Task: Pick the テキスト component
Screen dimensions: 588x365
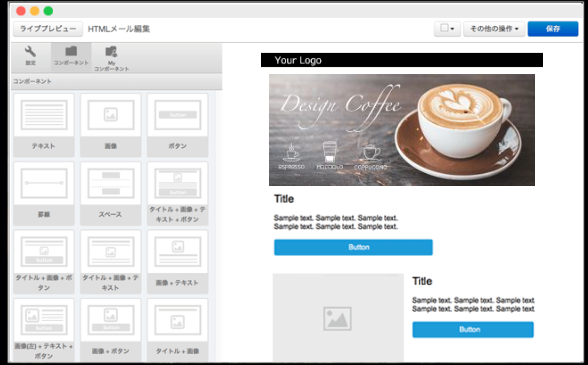Action: coord(44,125)
